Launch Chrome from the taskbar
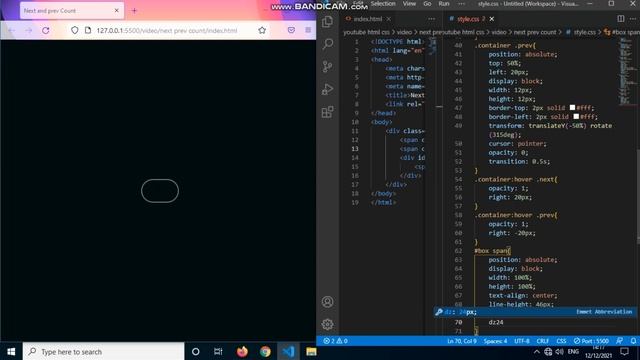This screenshot has height=360, width=640. click(x=265, y=351)
